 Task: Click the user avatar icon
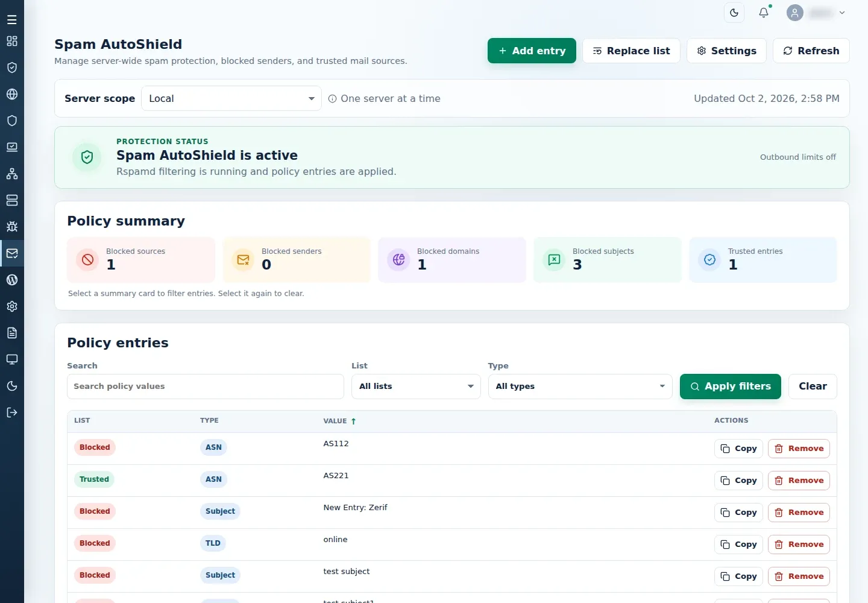pos(795,13)
